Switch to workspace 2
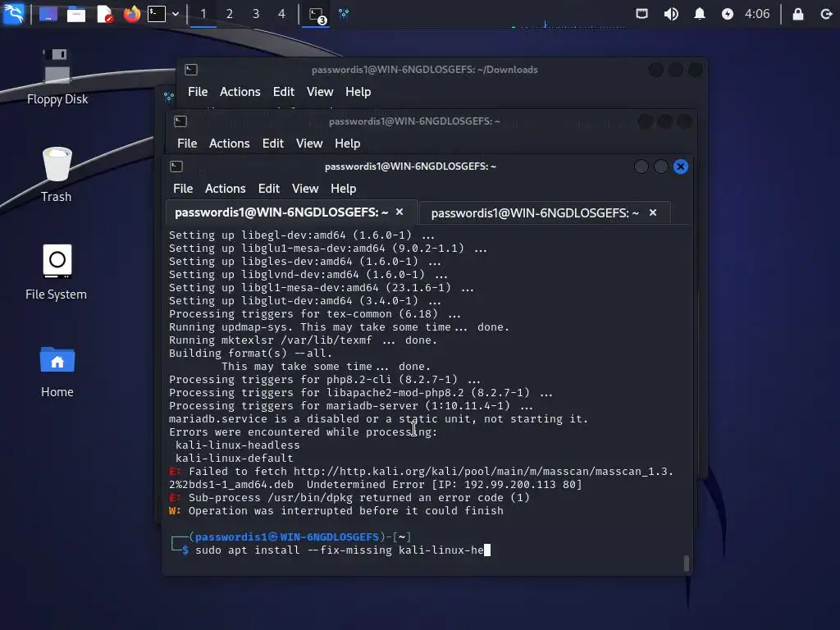This screenshot has width=840, height=630. point(230,14)
